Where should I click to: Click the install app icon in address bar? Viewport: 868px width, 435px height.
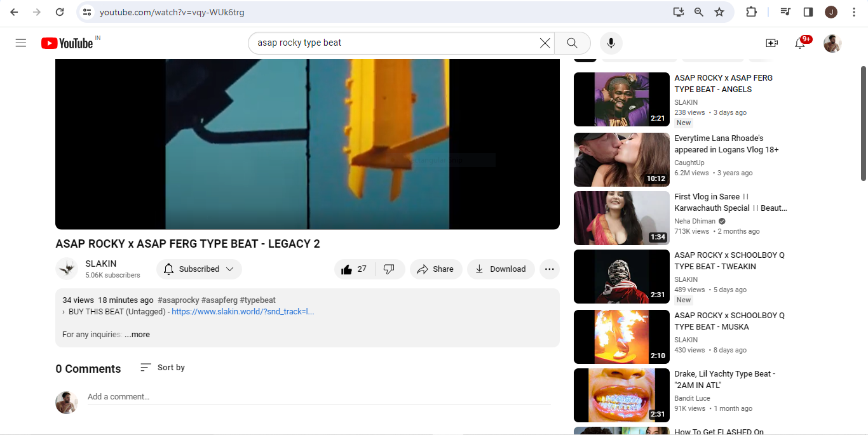coord(679,12)
